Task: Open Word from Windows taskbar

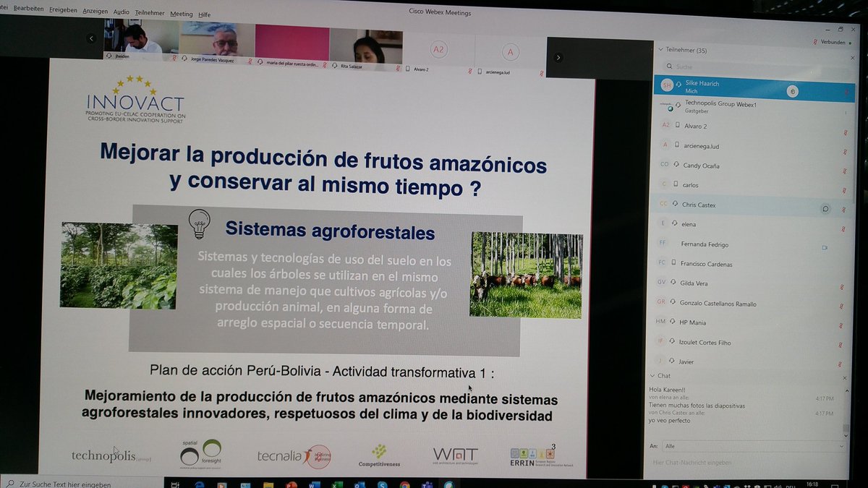Action: click(315, 485)
